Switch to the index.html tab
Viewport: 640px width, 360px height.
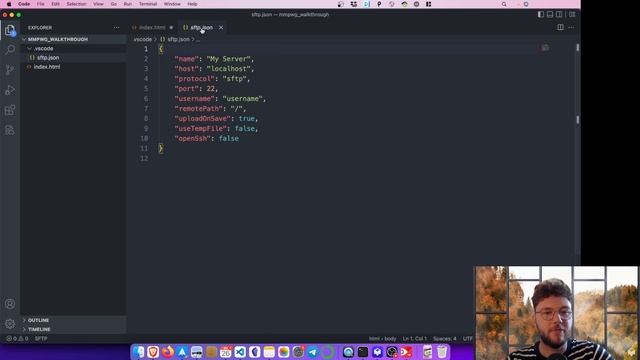pyautogui.click(x=152, y=27)
